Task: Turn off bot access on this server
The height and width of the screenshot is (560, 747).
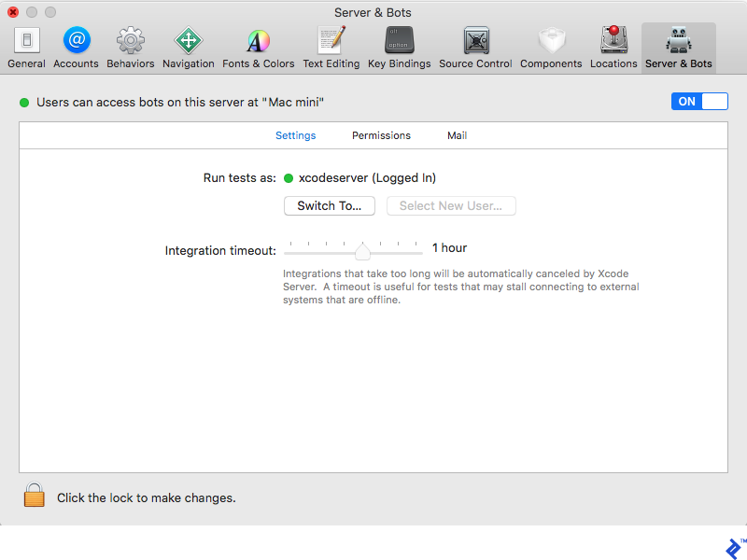Action: (698, 102)
